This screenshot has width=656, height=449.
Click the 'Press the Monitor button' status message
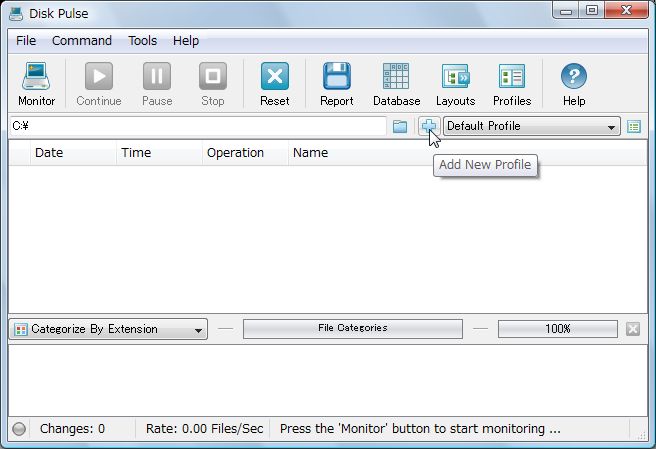(420, 429)
